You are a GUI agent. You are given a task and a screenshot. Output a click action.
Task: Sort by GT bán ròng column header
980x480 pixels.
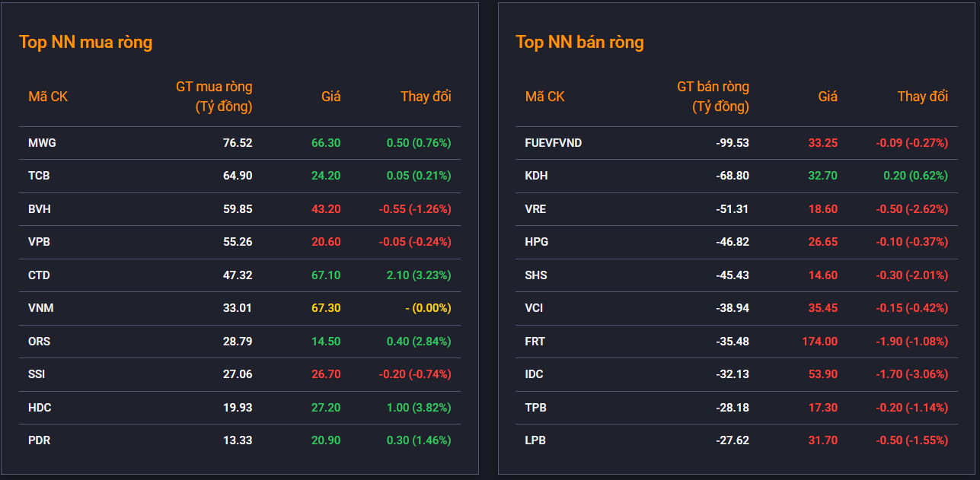(x=713, y=97)
